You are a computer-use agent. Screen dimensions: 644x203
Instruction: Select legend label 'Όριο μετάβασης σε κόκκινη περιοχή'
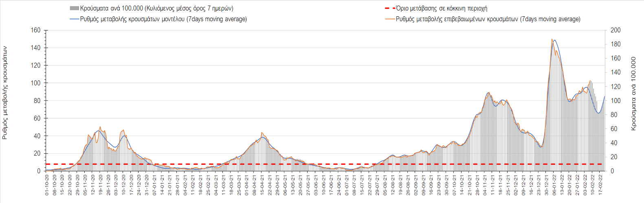coord(442,8)
